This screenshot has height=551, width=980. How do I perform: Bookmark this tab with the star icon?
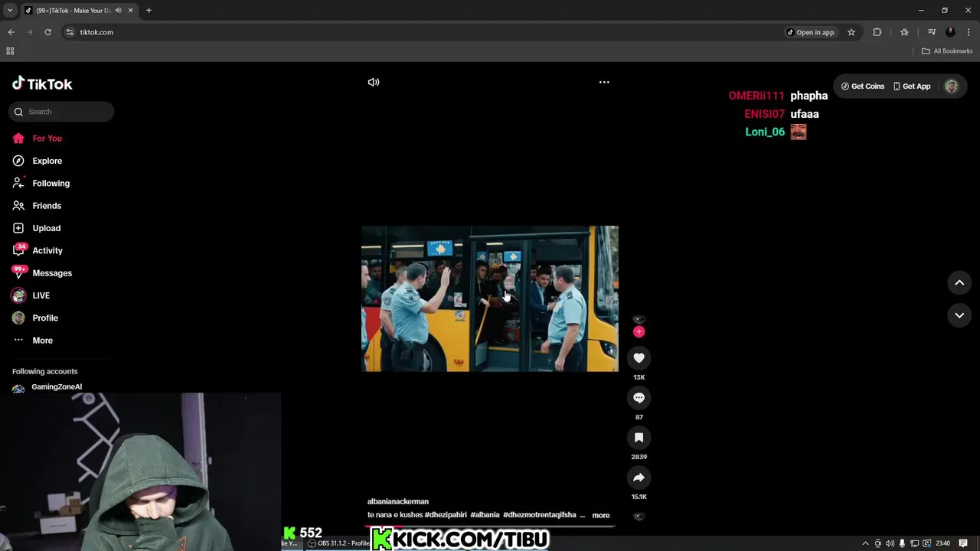click(x=851, y=32)
